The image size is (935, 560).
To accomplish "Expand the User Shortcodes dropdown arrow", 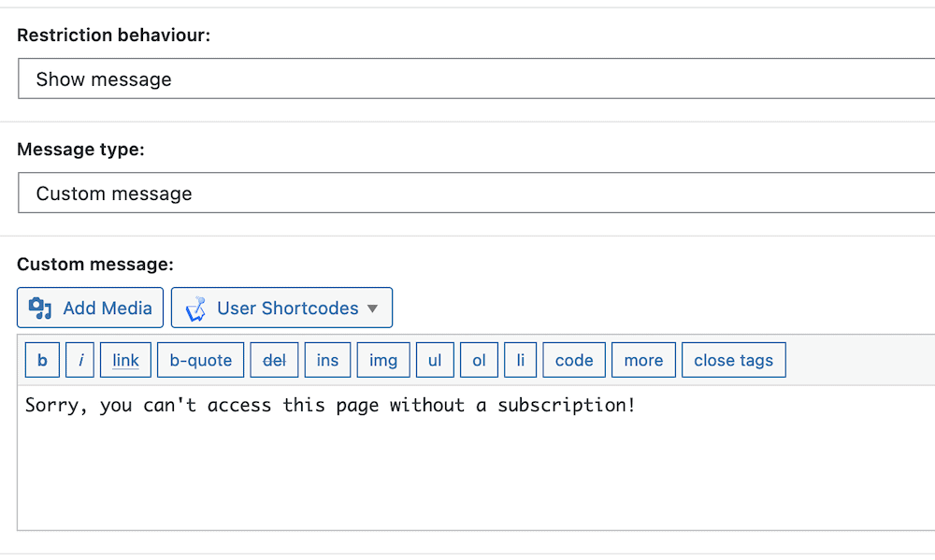I will (x=373, y=309).
